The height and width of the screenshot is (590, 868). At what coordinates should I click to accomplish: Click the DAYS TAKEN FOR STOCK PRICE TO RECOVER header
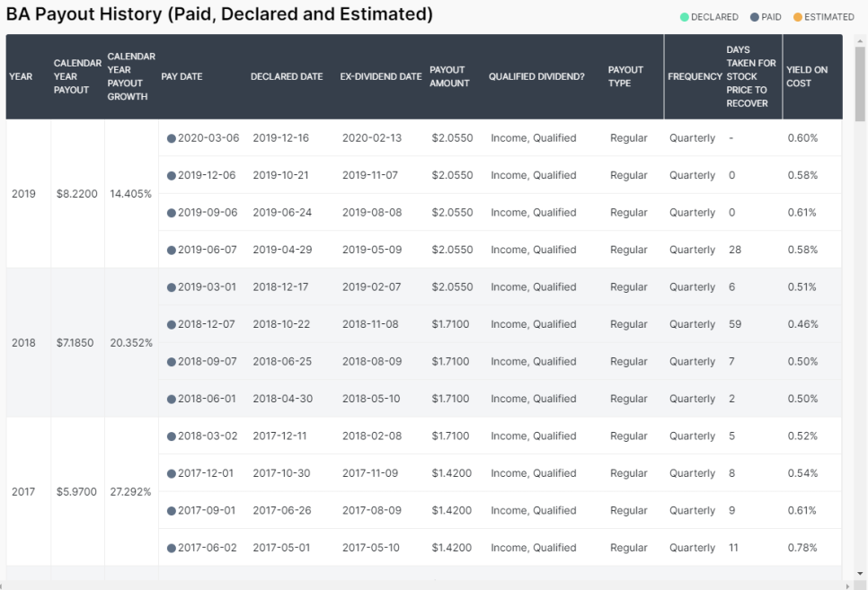(x=751, y=76)
